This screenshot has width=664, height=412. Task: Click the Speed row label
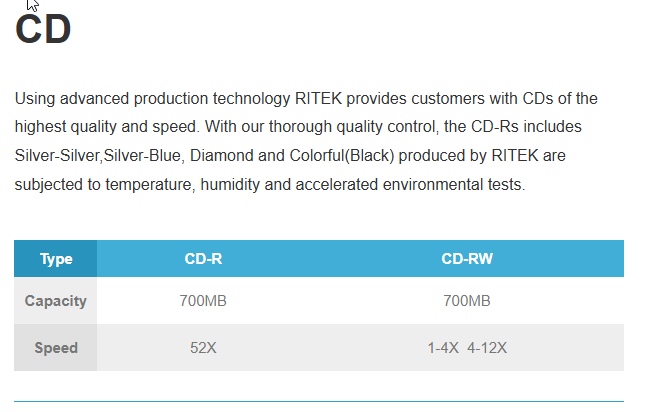(x=56, y=348)
